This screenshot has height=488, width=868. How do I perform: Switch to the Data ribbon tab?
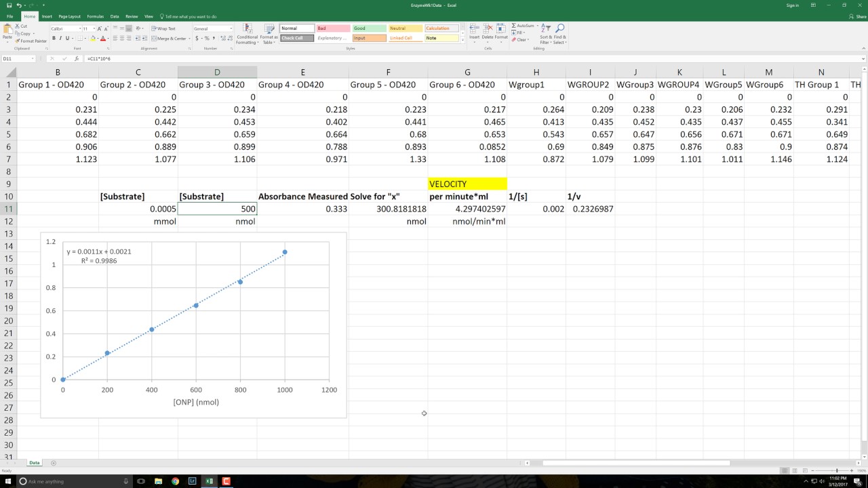tap(115, 16)
